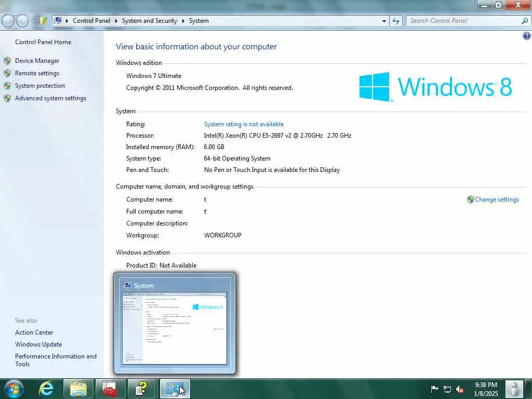This screenshot has width=532, height=399.
Task: Click Product ID: Not Available text
Action: coord(161,265)
